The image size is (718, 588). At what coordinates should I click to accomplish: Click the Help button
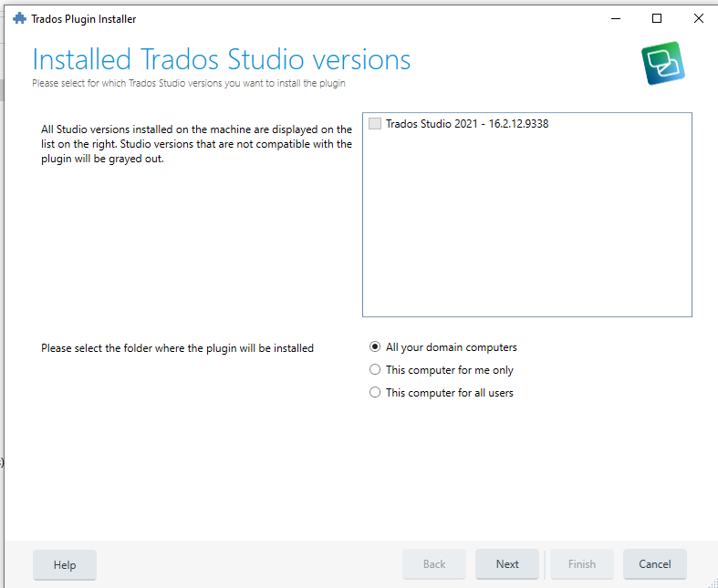65,564
